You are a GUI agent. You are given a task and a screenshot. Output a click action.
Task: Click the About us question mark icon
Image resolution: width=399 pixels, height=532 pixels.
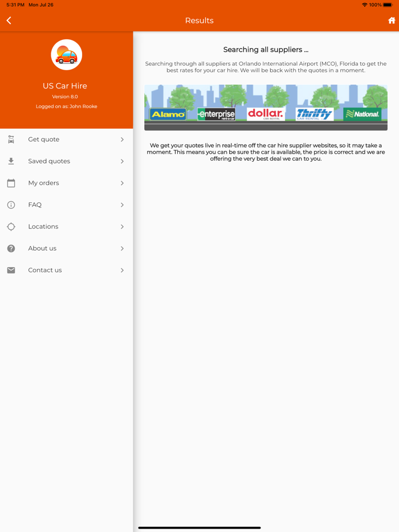[11, 248]
